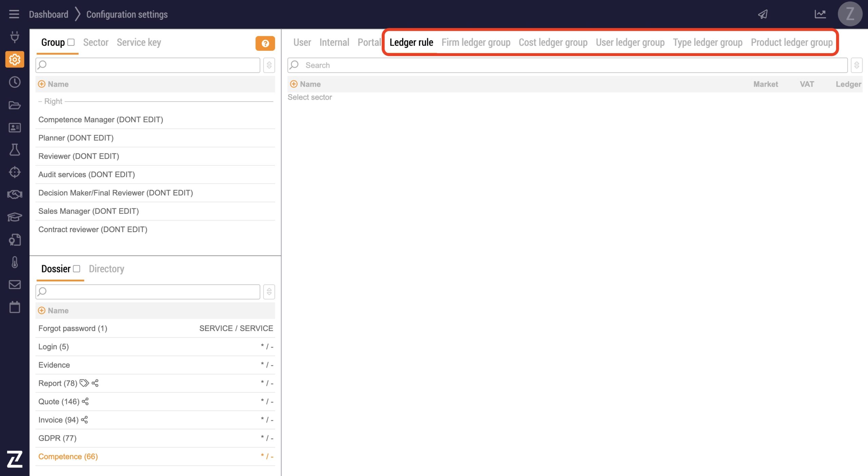Click the plus icon beside Name in Group list

tap(42, 84)
